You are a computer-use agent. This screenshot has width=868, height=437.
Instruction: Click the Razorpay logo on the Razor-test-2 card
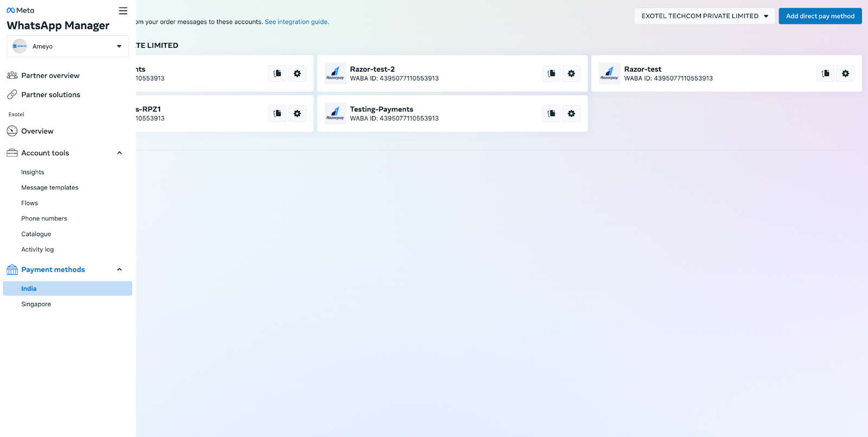point(335,73)
